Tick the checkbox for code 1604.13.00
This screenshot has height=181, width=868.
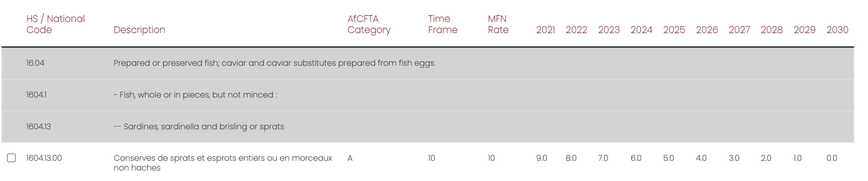[x=11, y=158]
